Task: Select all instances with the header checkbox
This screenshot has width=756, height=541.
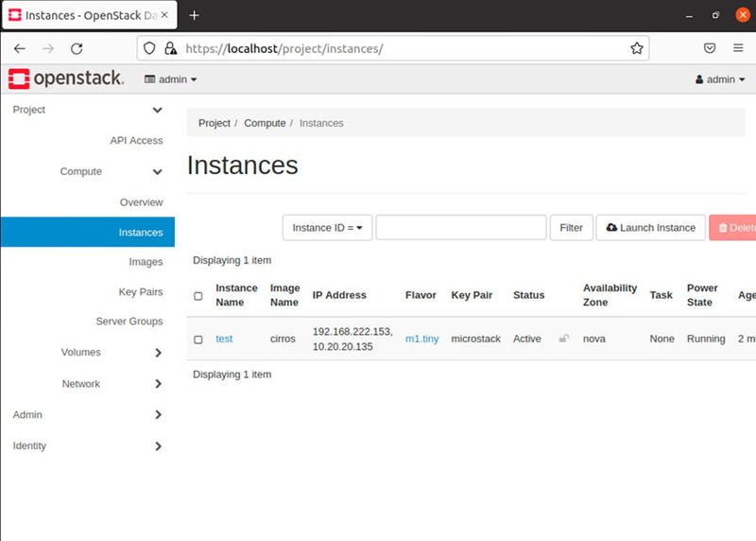Action: click(x=198, y=296)
